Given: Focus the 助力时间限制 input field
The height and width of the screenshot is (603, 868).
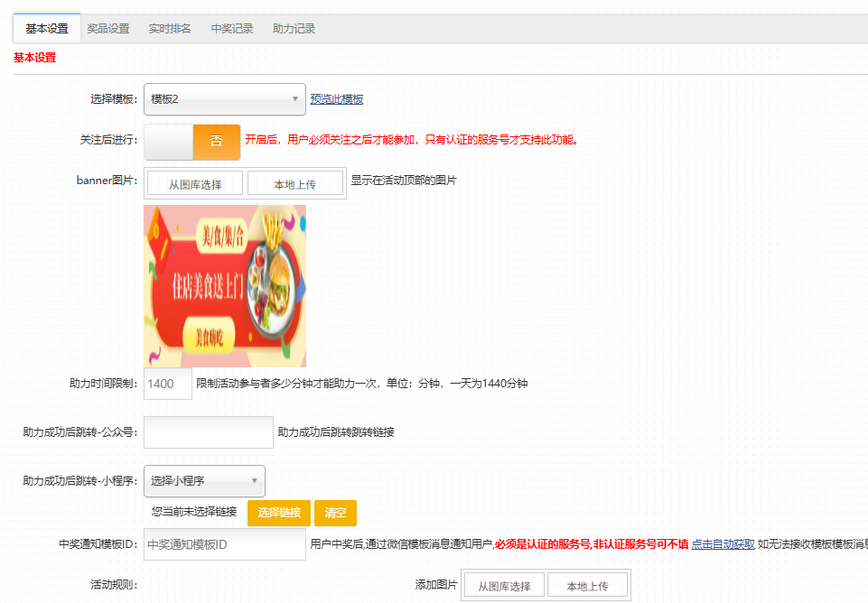Looking at the screenshot, I should tap(168, 384).
